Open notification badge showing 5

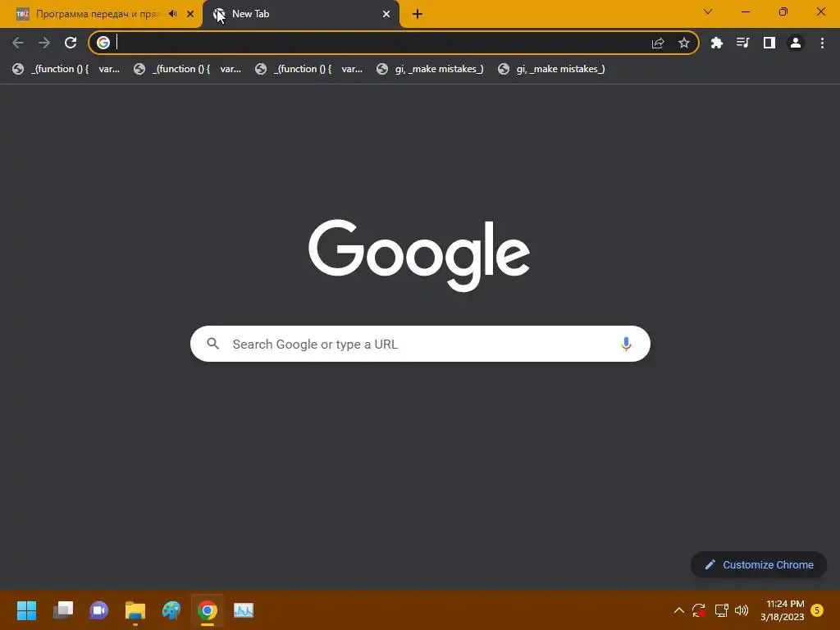[x=817, y=610]
